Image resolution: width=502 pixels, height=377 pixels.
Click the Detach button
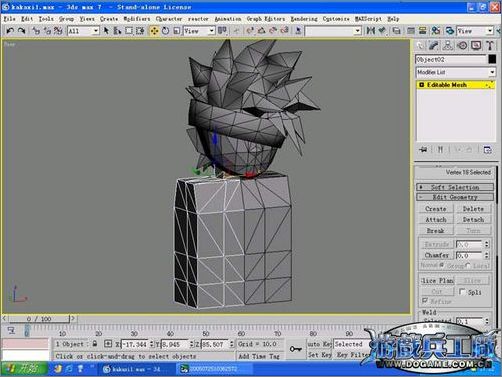[x=473, y=219]
